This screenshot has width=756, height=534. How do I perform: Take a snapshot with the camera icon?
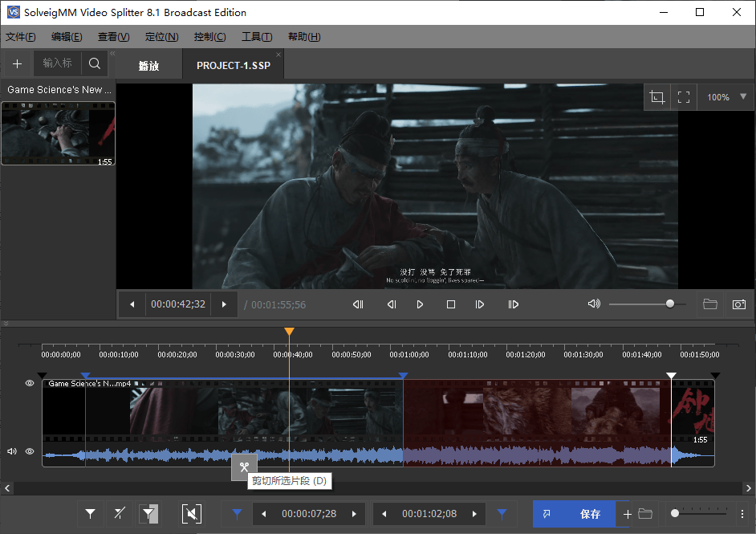point(738,304)
